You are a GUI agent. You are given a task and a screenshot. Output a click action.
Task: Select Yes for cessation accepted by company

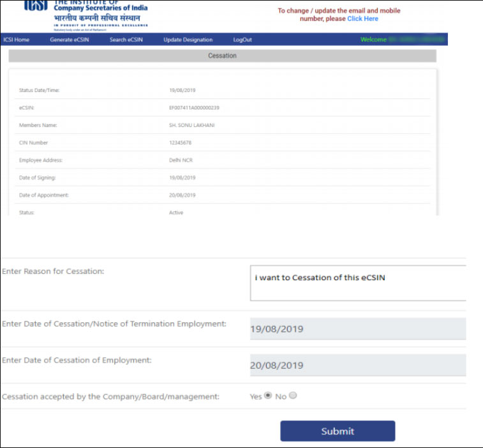[x=268, y=396]
